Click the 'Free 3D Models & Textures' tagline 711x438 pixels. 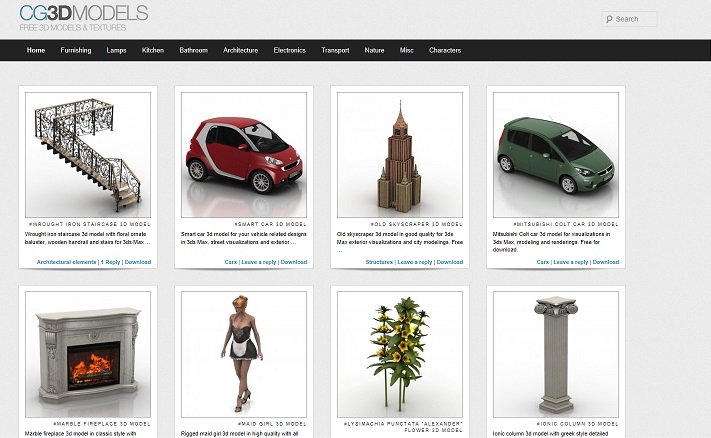pos(73,28)
